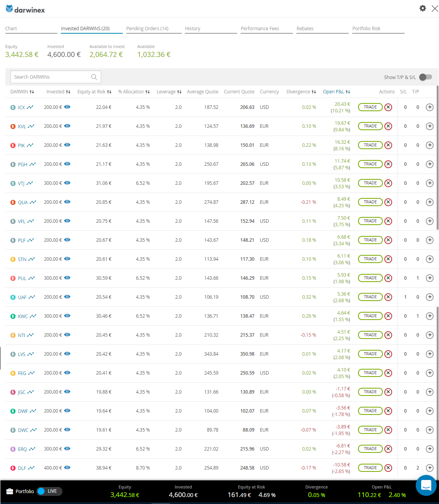
Task: Click the darwinex owl logo
Action: [x=9, y=9]
